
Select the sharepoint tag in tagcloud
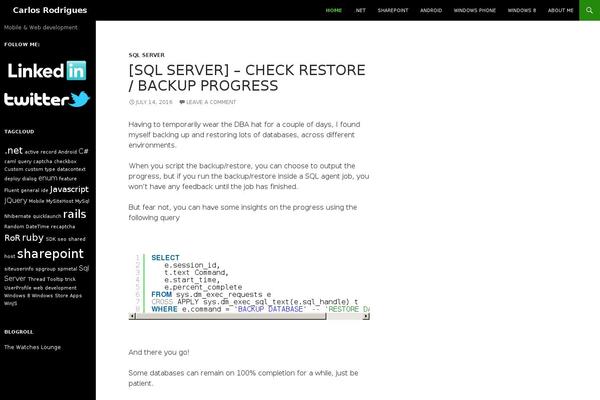coord(50,253)
